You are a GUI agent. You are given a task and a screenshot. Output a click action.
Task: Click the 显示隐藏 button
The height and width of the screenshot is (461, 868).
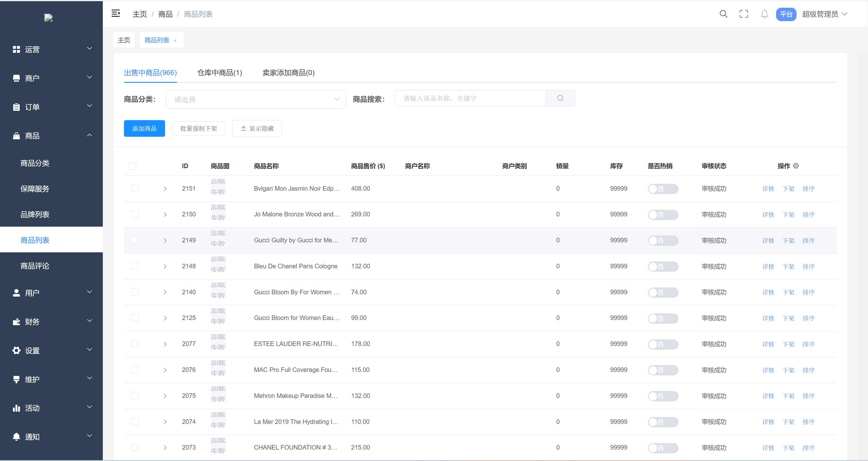tap(257, 128)
